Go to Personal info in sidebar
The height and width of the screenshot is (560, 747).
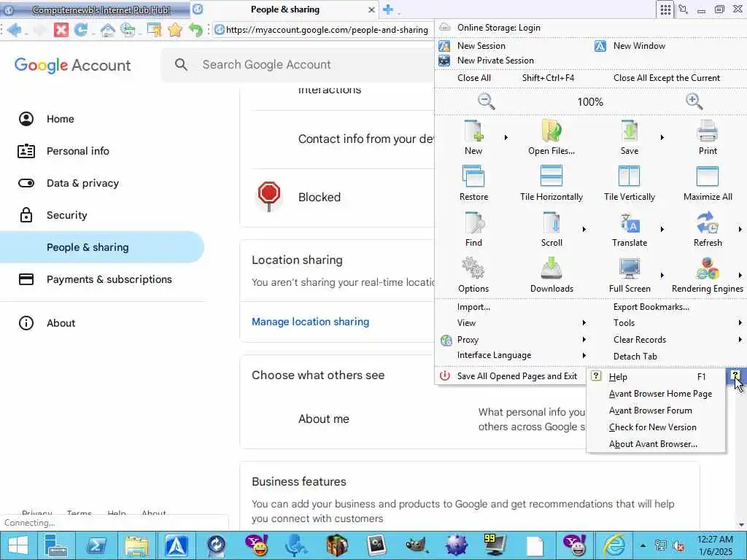(x=77, y=151)
